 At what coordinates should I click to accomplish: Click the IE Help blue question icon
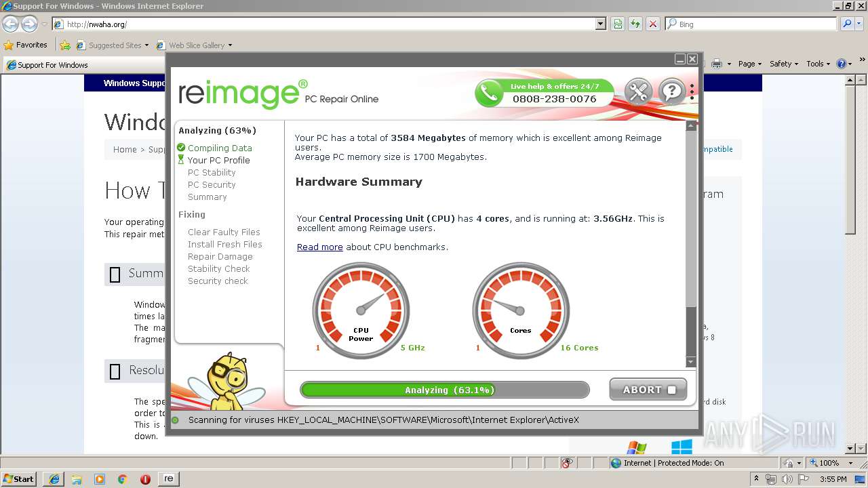pyautogui.click(x=842, y=64)
